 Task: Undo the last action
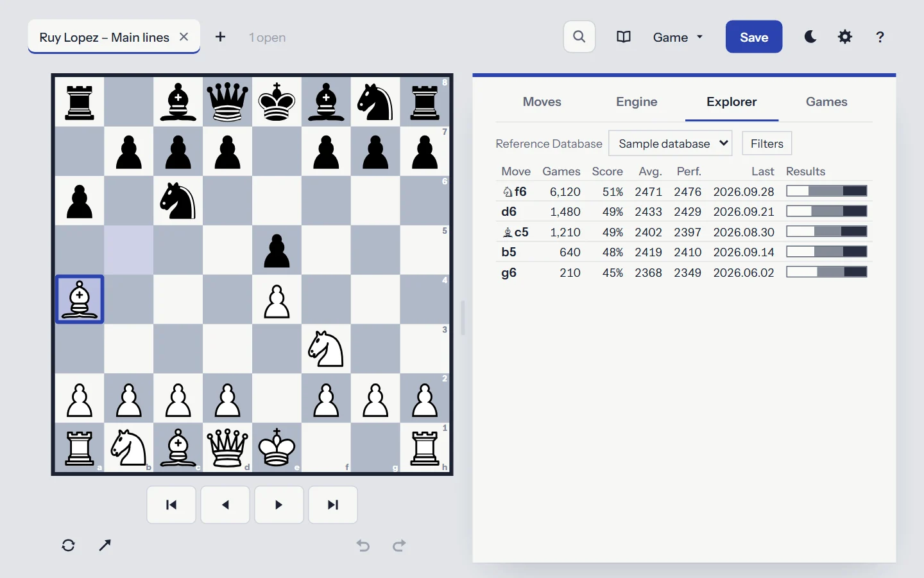[363, 545]
